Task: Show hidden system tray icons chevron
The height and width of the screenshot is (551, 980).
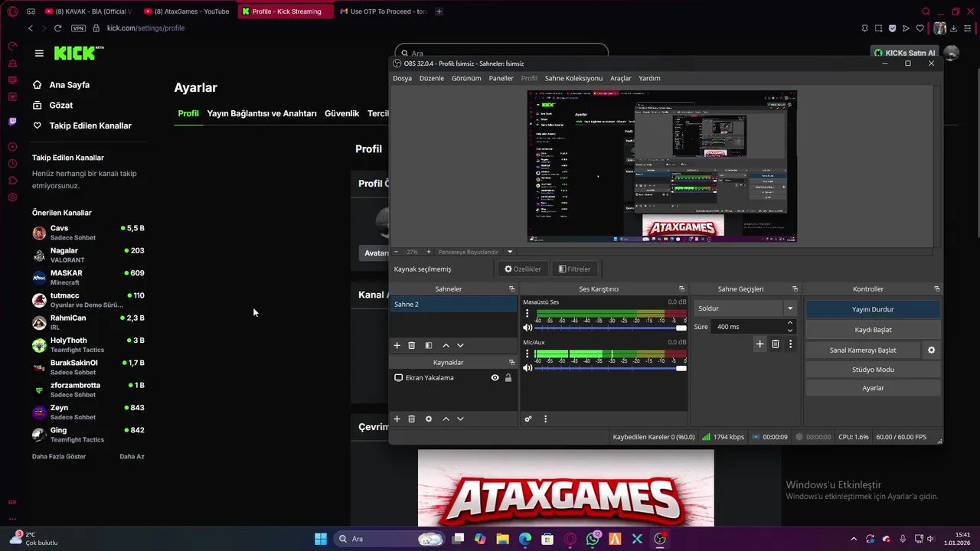Action: pyautogui.click(x=854, y=539)
